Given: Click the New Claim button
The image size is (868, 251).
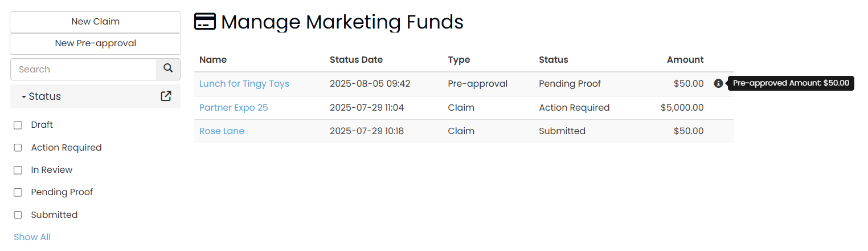Looking at the screenshot, I should click(x=95, y=22).
